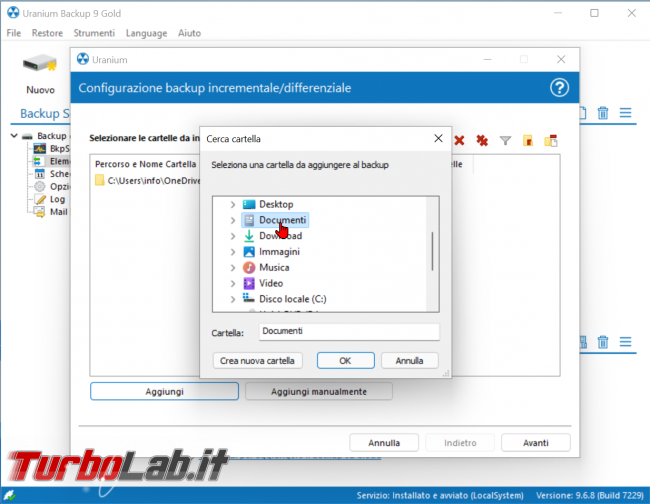Expand the Immagini folder chevron
This screenshot has width=650, height=504.
click(233, 252)
